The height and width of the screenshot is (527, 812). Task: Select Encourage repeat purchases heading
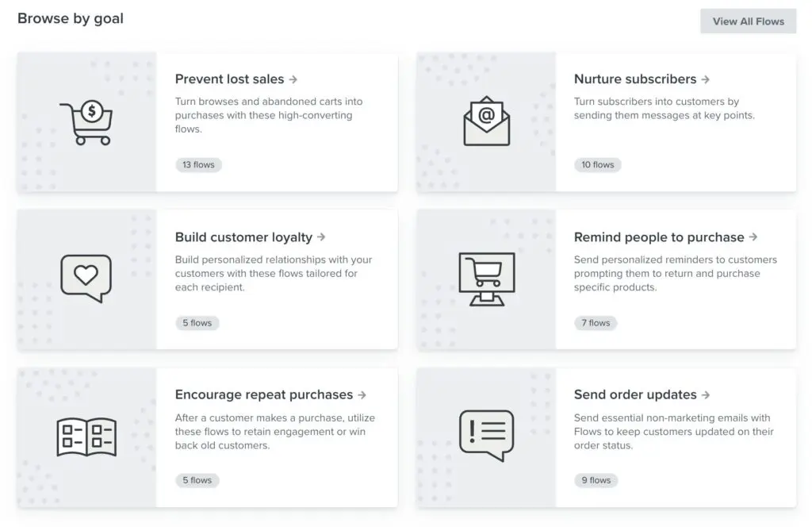270,395
